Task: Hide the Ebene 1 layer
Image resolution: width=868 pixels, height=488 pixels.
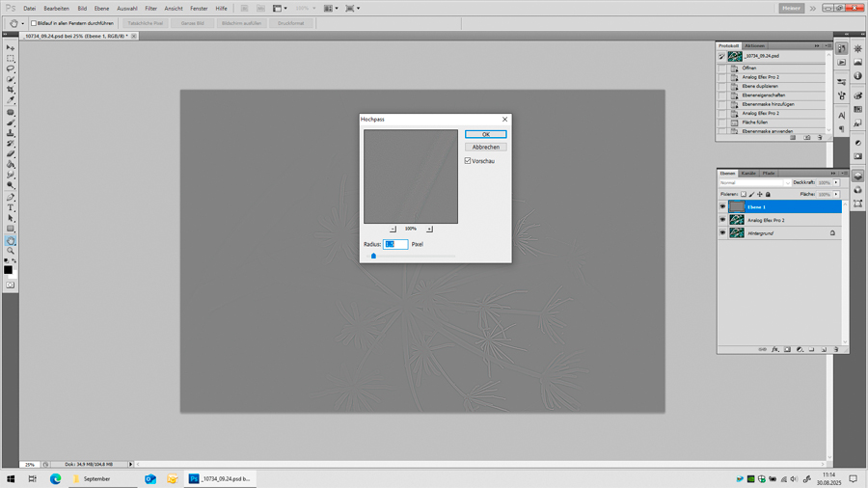Action: coord(722,206)
